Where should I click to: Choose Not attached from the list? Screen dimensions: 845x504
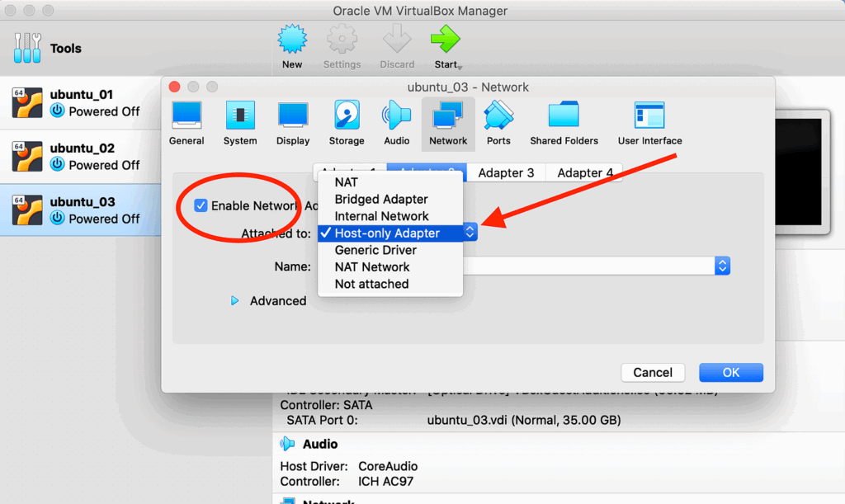coord(390,284)
